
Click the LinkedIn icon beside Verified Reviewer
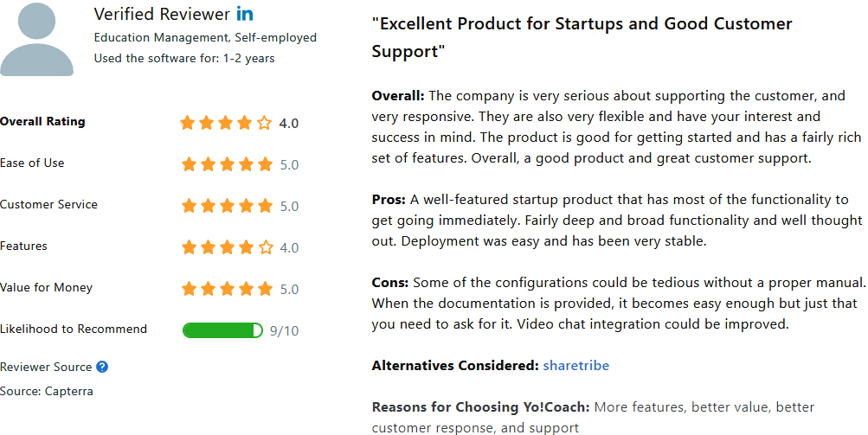245,14
